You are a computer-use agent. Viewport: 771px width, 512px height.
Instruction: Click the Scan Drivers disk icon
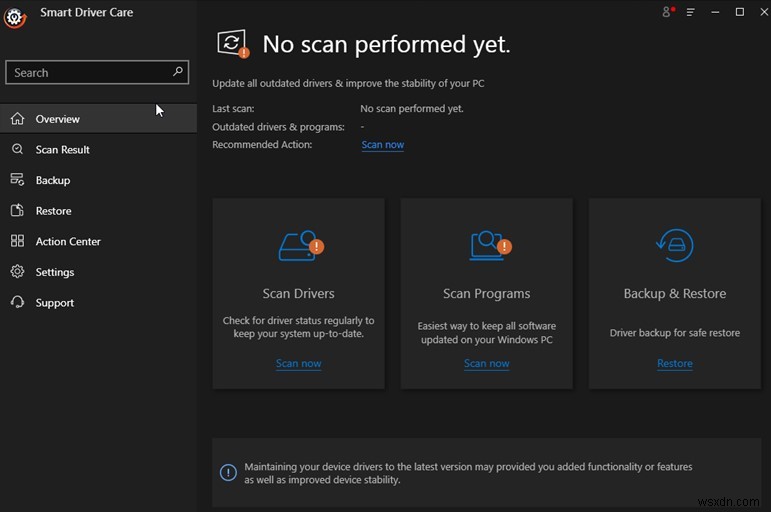(x=299, y=246)
